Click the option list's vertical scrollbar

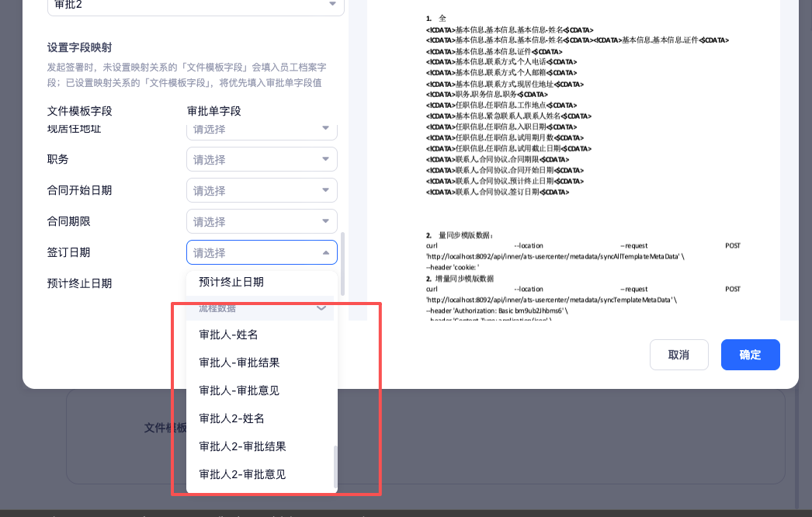[335, 464]
